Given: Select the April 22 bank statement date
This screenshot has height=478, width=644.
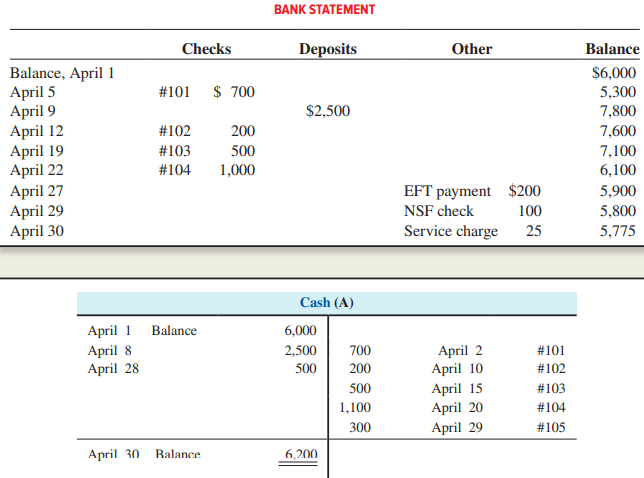Looking at the screenshot, I should (36, 170).
